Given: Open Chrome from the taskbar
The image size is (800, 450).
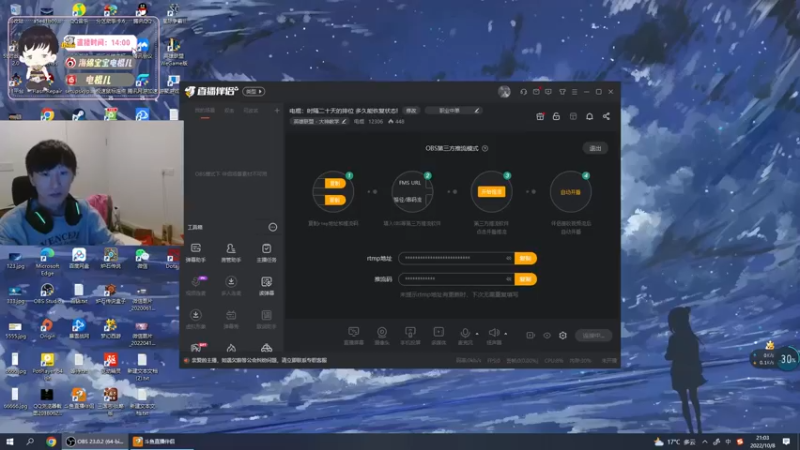Looking at the screenshot, I should pos(51,441).
